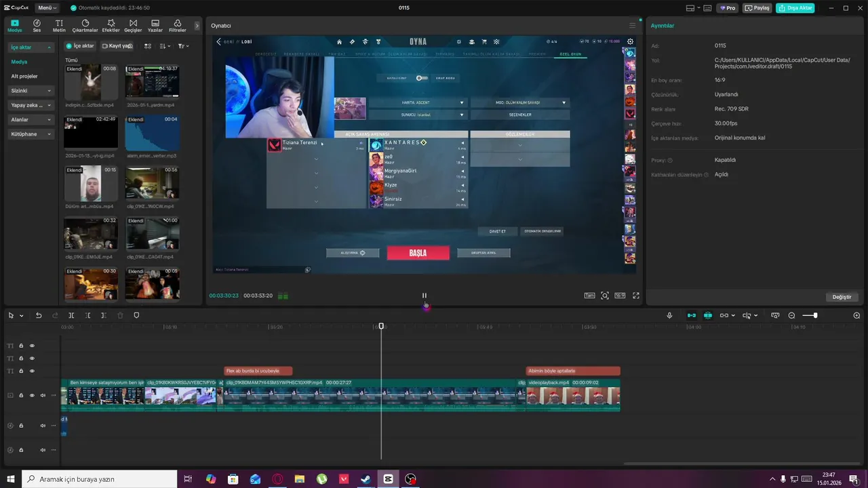Select the alarm_emer mp3 audio thumbnail
868x488 pixels.
click(x=153, y=133)
